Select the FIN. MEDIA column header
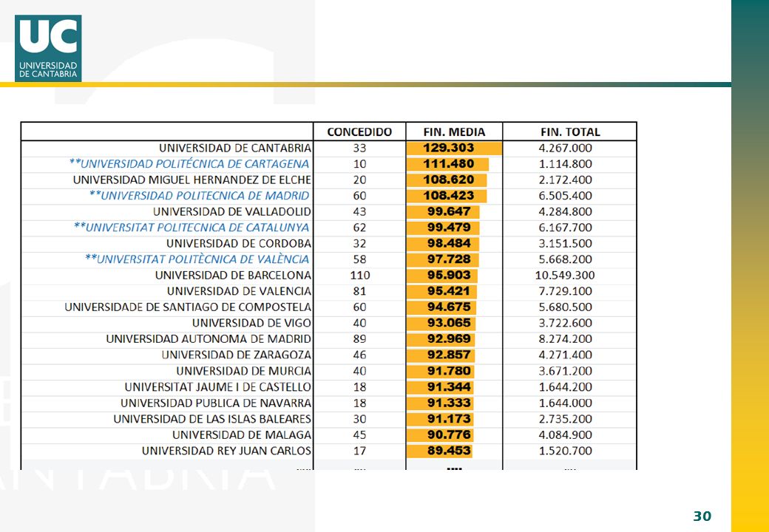The width and height of the screenshot is (769, 532). 454,132
